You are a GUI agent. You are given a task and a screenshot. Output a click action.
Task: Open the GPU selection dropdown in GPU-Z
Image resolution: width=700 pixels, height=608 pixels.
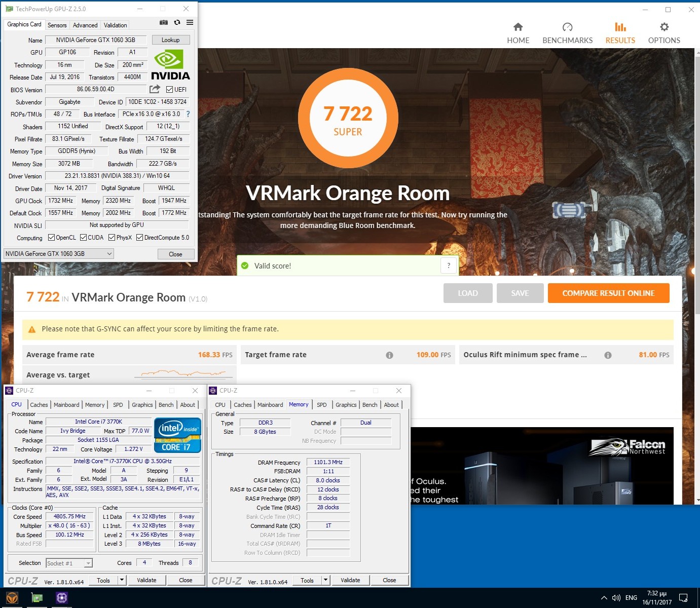[x=58, y=254]
